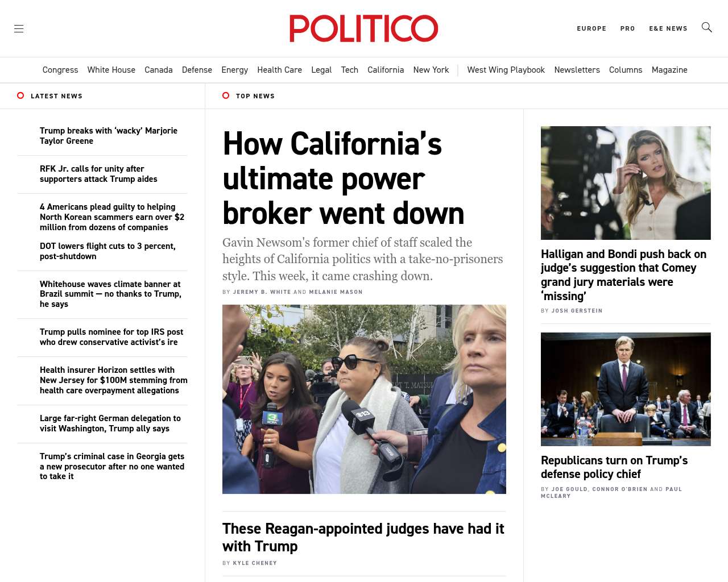Screen dimensions: 728x582
Task: View author Connor O'Brien
Action: click(619, 489)
